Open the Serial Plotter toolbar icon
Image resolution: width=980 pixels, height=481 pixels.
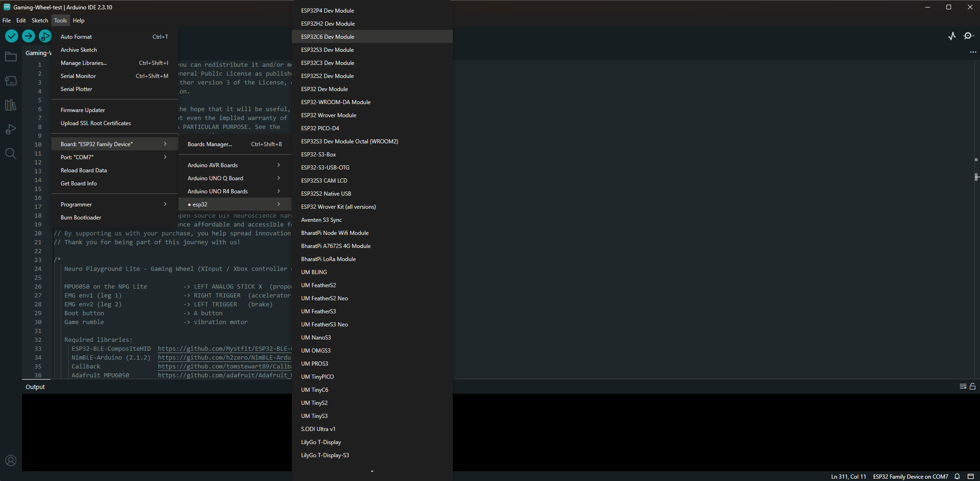(952, 36)
